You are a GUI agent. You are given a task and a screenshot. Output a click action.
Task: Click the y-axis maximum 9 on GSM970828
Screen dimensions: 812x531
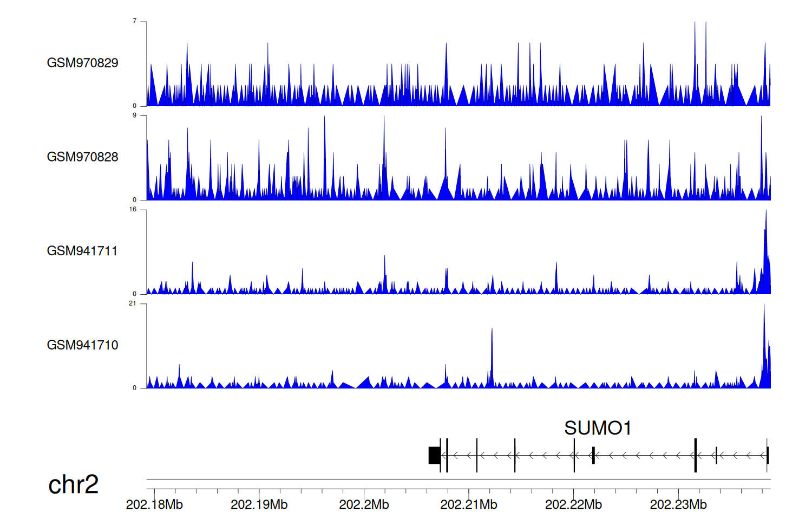click(x=135, y=115)
